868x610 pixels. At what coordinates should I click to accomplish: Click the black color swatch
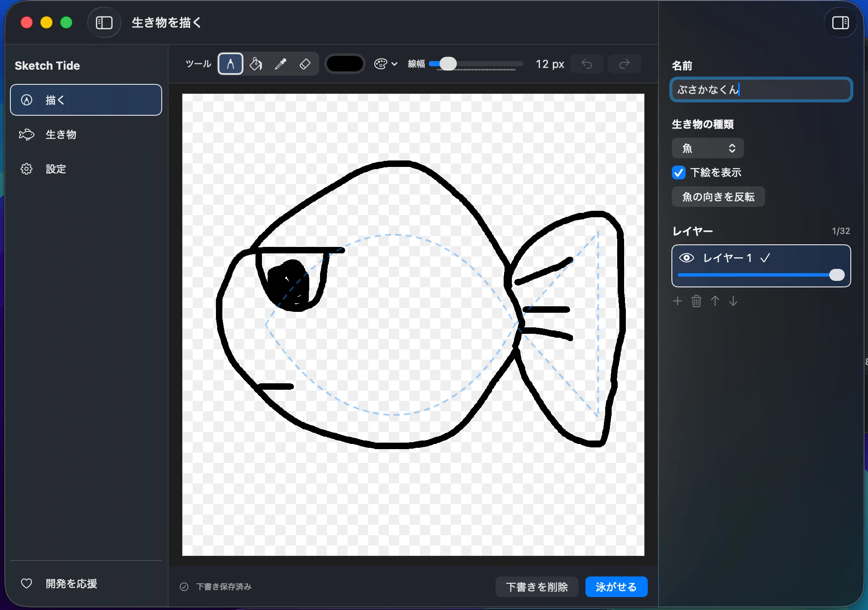click(345, 64)
